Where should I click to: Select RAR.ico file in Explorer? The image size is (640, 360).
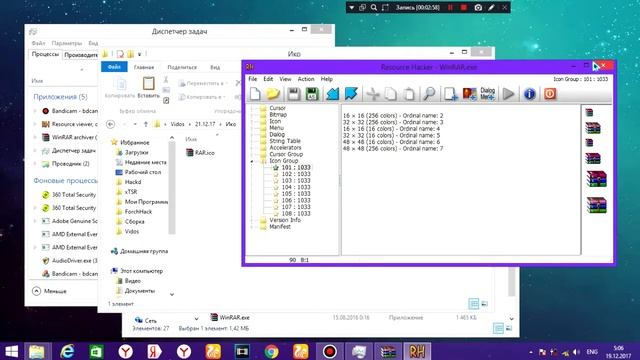click(x=200, y=152)
